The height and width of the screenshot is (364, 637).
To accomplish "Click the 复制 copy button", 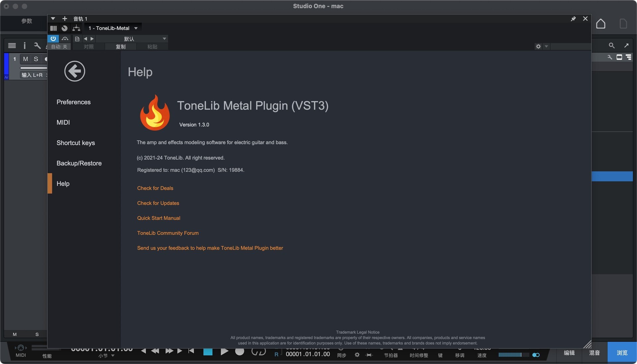I will (120, 47).
